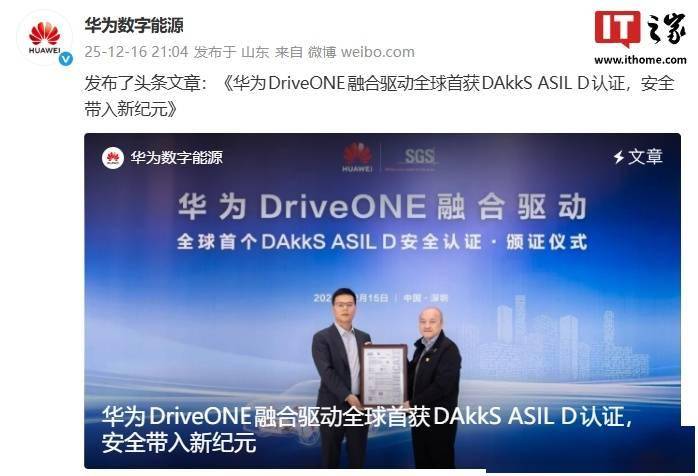Click 华为数字能源 label inside the article card
The width and height of the screenshot is (698, 476).
coord(176,158)
